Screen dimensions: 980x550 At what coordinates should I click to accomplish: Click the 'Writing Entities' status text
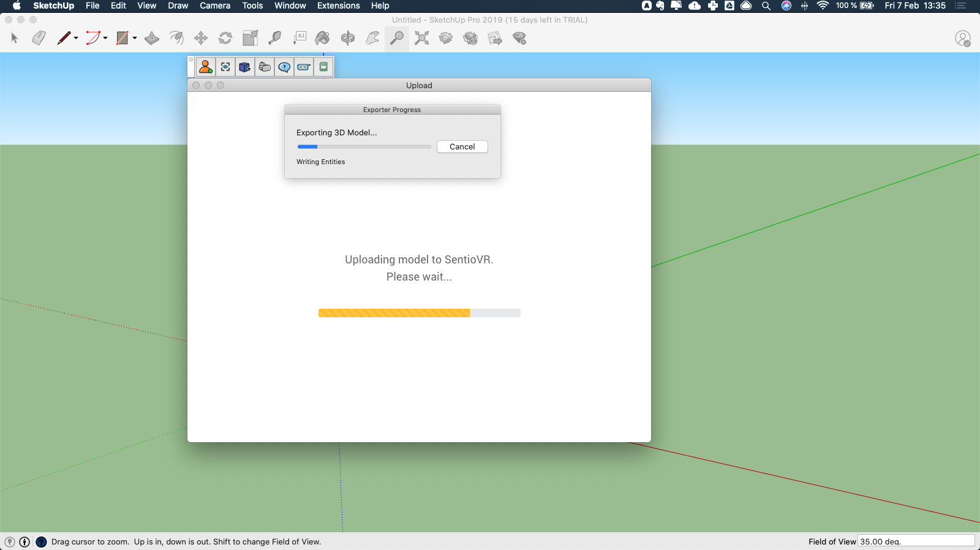(x=320, y=162)
